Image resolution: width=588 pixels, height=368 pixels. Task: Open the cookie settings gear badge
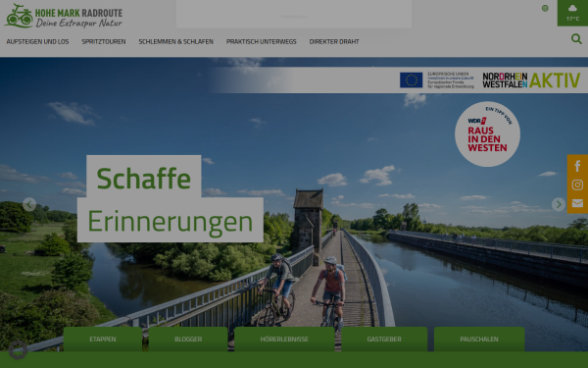tap(18, 350)
